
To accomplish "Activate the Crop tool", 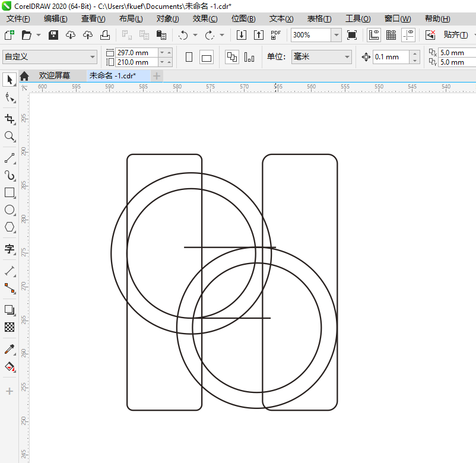I will point(9,119).
